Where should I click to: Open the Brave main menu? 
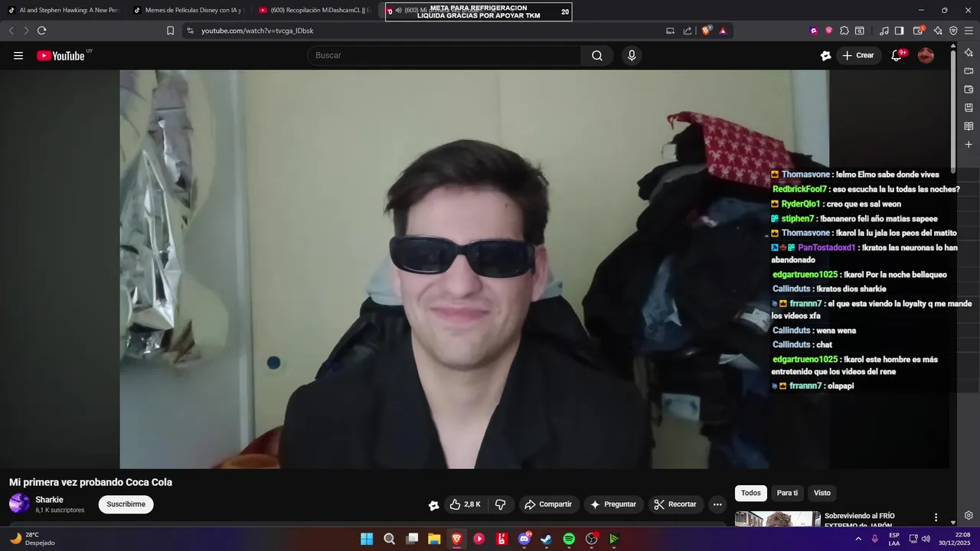point(969,31)
